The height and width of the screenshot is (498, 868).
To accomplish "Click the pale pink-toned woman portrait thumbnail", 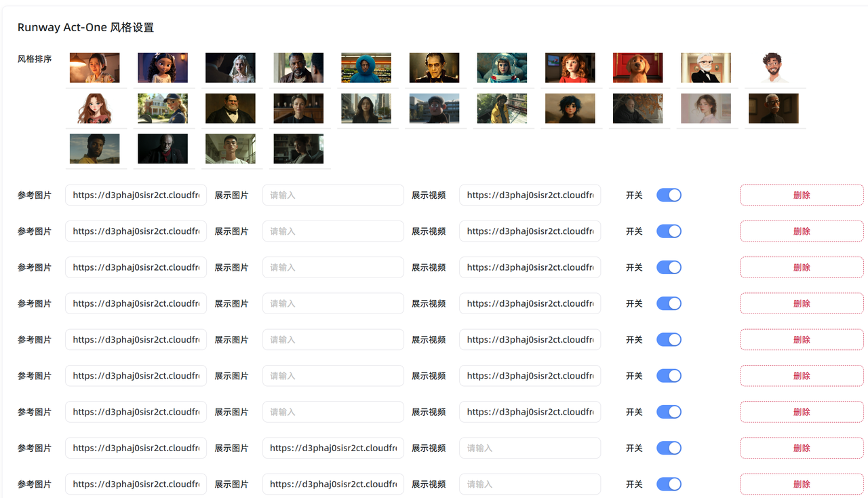I will [706, 109].
